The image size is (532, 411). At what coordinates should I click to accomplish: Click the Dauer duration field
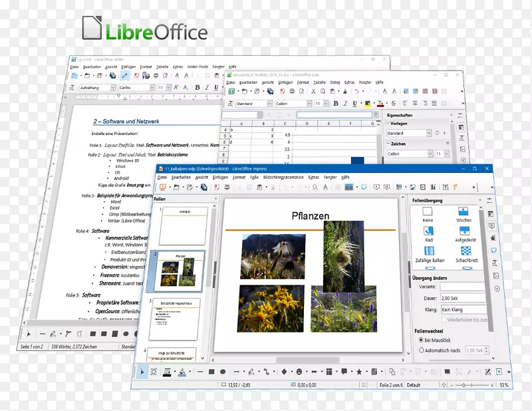462,299
